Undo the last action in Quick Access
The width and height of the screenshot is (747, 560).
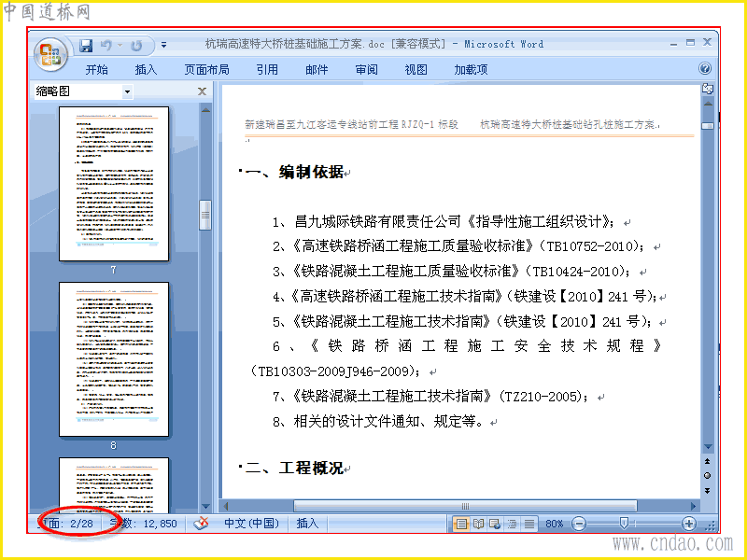pyautogui.click(x=106, y=45)
